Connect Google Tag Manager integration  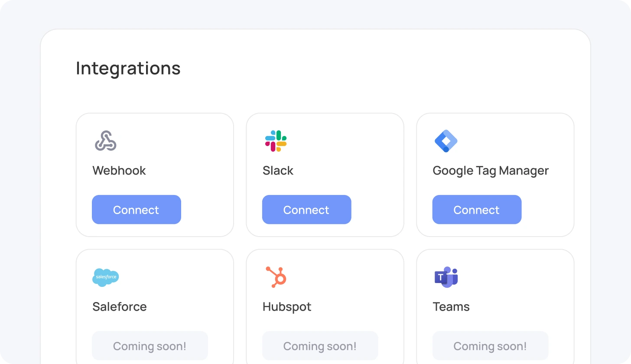coord(477,210)
